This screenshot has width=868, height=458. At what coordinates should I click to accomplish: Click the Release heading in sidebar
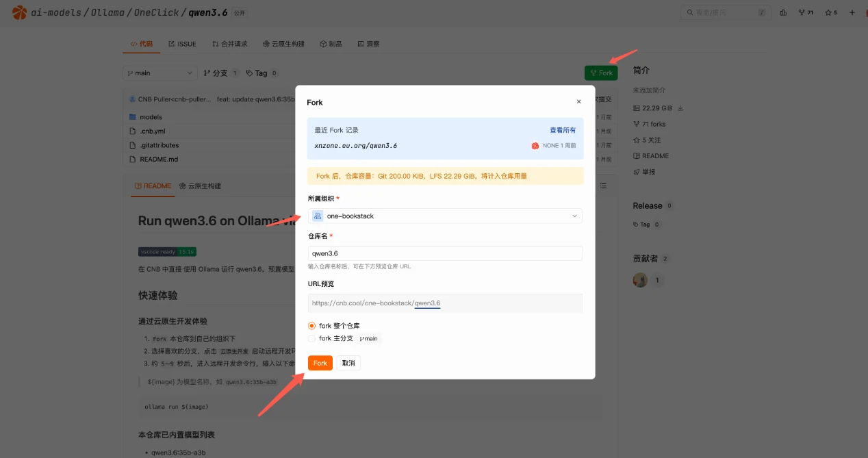648,205
